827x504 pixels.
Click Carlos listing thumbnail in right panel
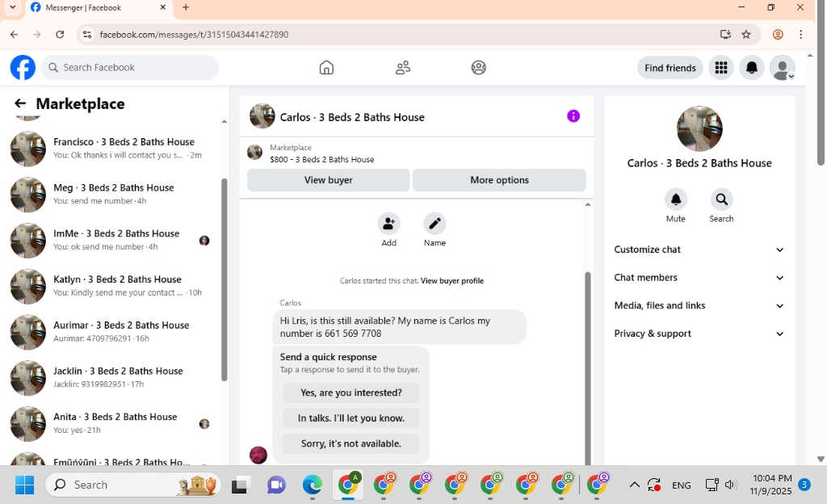tap(699, 128)
